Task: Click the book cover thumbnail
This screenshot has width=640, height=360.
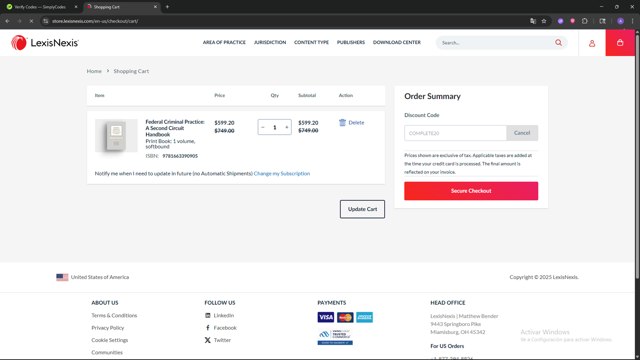Action: click(x=116, y=136)
